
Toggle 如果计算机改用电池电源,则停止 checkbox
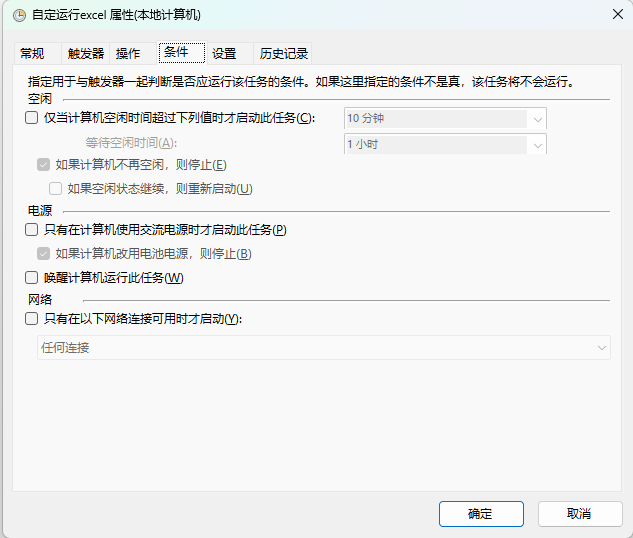pos(43,253)
